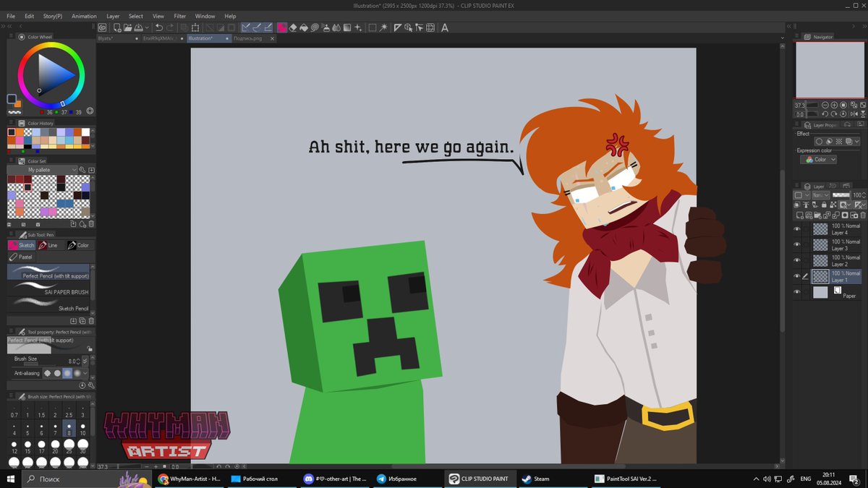Select the pink Pen tool icon
This screenshot has width=868, height=488.
[x=281, y=27]
